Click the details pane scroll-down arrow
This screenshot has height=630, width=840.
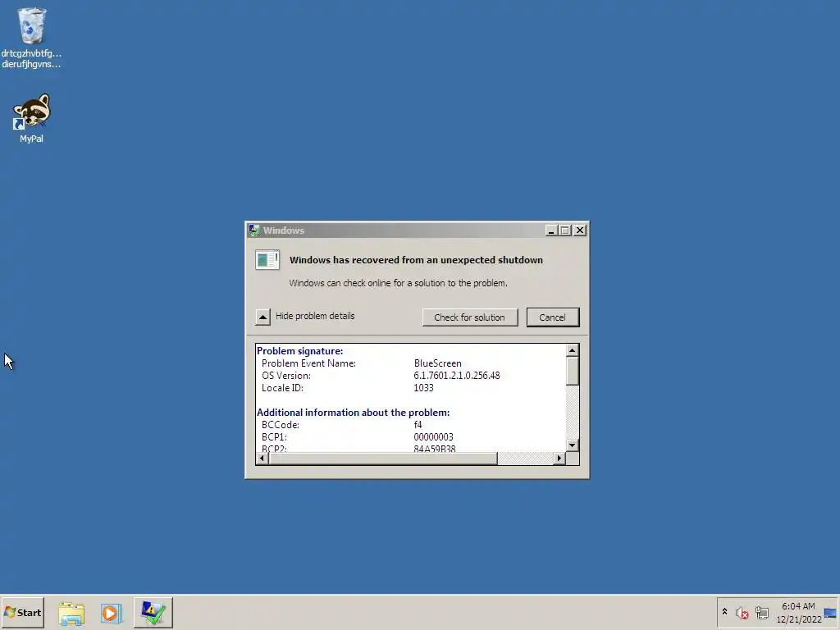pos(572,445)
